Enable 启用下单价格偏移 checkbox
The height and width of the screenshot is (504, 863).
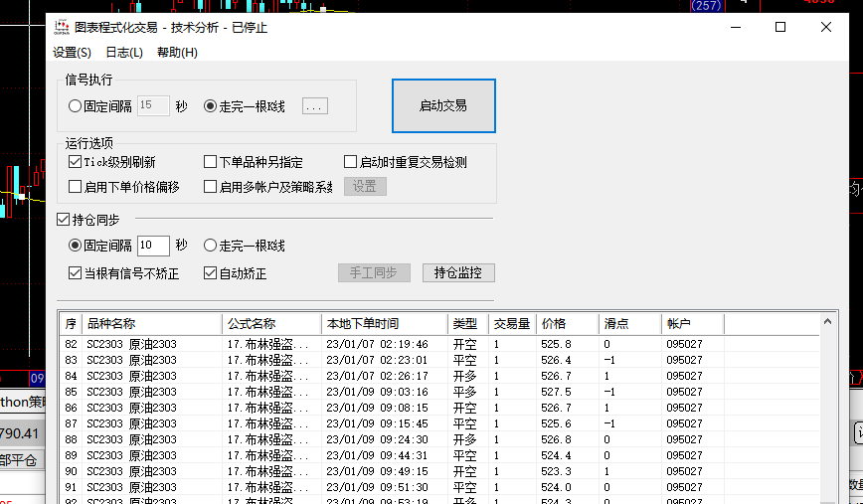coord(75,187)
